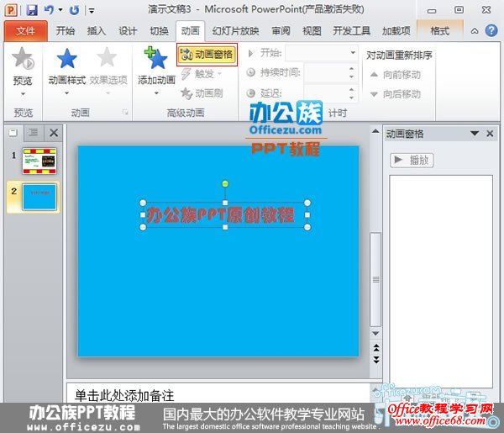Open the Slide Show (幻灯片放映) ribbon tab
Viewport: 504px width, 433px height.
[235, 31]
